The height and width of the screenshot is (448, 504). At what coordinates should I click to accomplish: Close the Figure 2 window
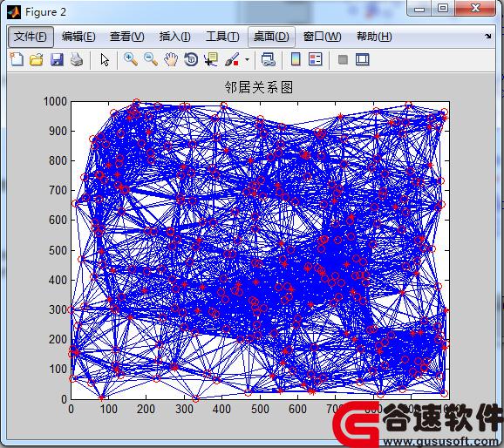coord(475,9)
